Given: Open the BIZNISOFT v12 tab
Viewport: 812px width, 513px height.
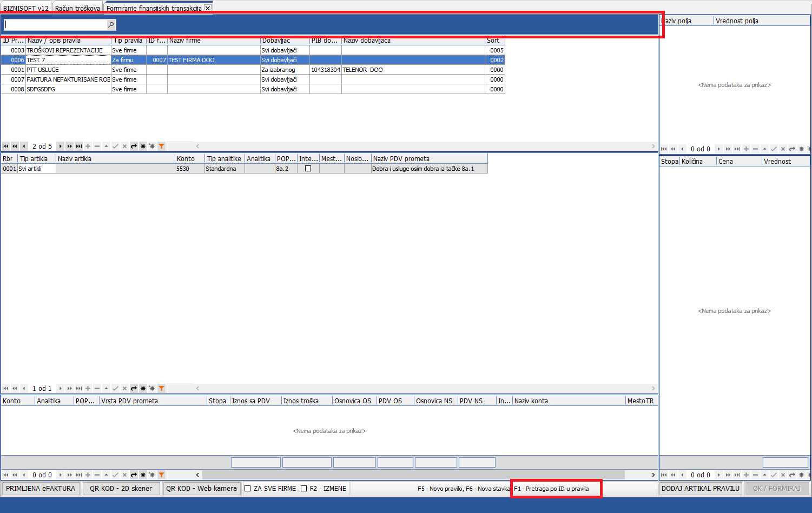Looking at the screenshot, I should pos(26,8).
